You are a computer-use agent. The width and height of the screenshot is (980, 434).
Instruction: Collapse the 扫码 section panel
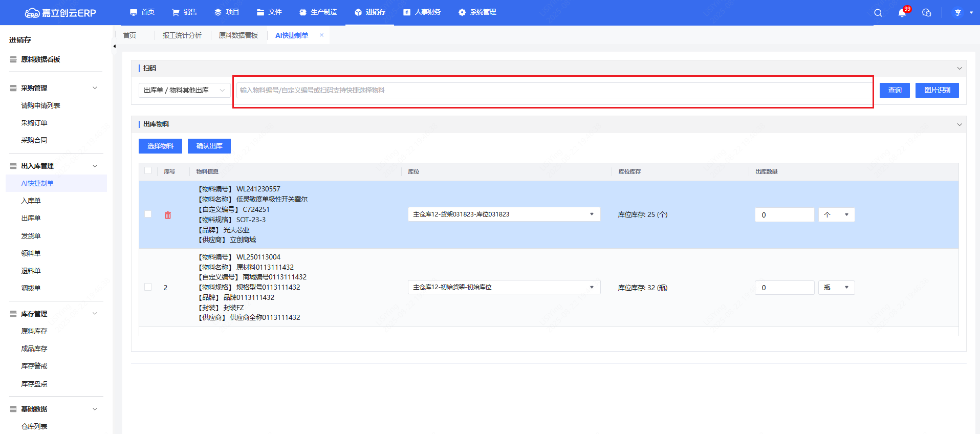[959, 68]
